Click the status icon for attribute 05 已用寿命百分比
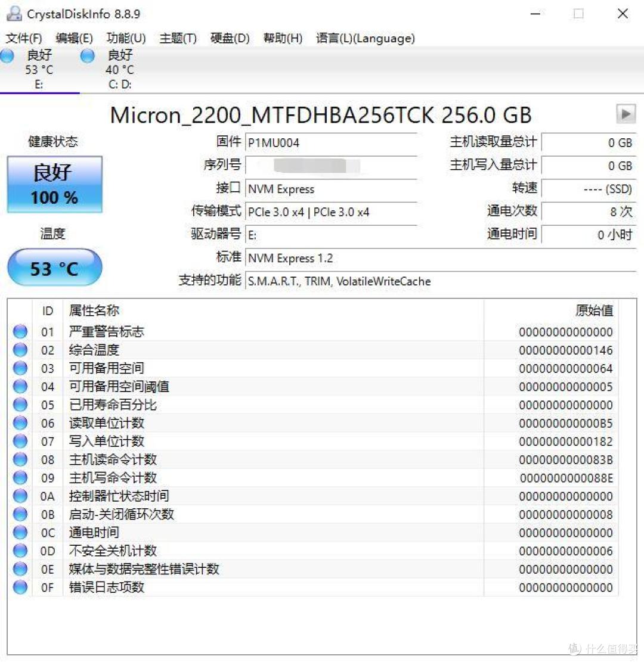This screenshot has height=662, width=644. (x=20, y=405)
